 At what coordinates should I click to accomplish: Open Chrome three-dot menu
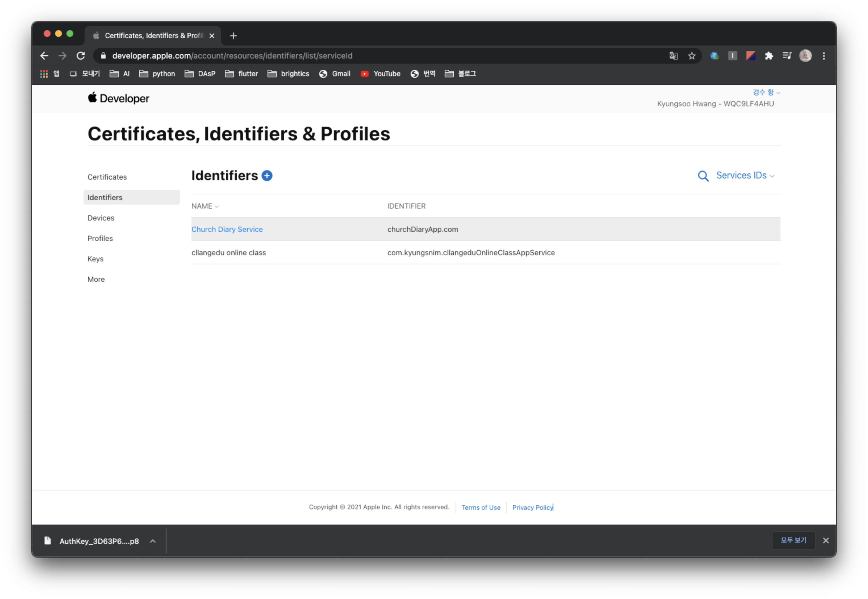(x=824, y=56)
